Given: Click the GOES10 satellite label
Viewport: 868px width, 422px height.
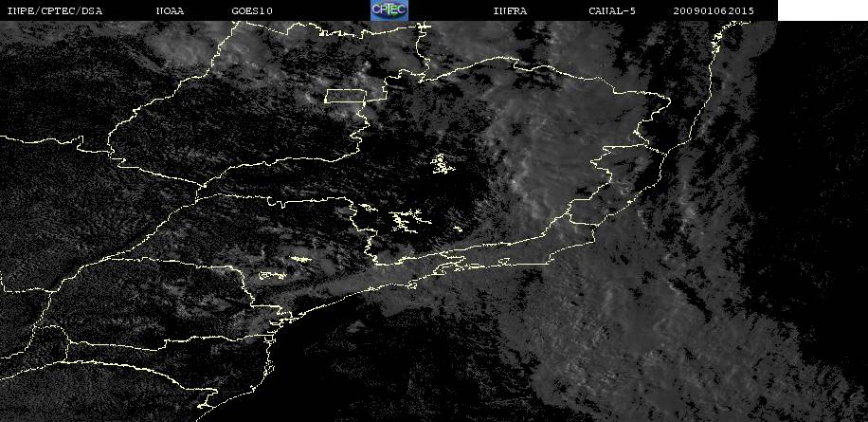Looking at the screenshot, I should (252, 11).
